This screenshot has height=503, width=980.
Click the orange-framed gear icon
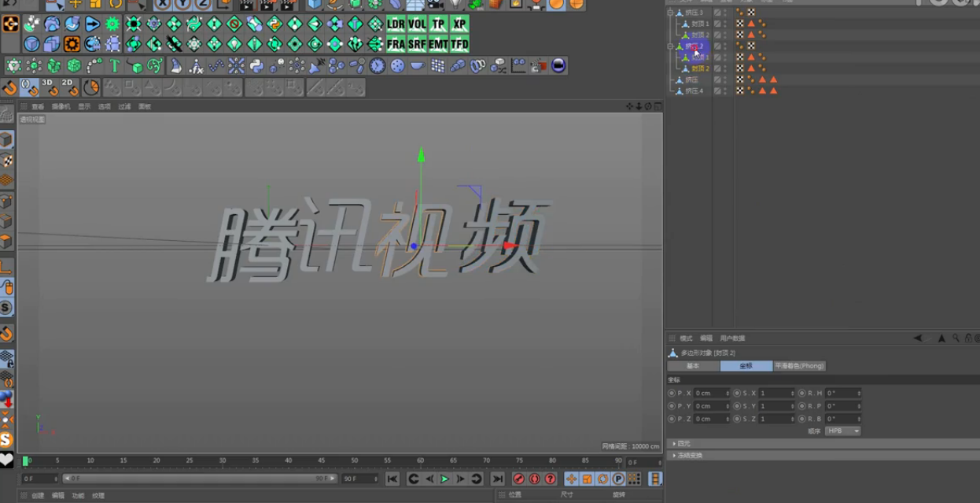[72, 44]
